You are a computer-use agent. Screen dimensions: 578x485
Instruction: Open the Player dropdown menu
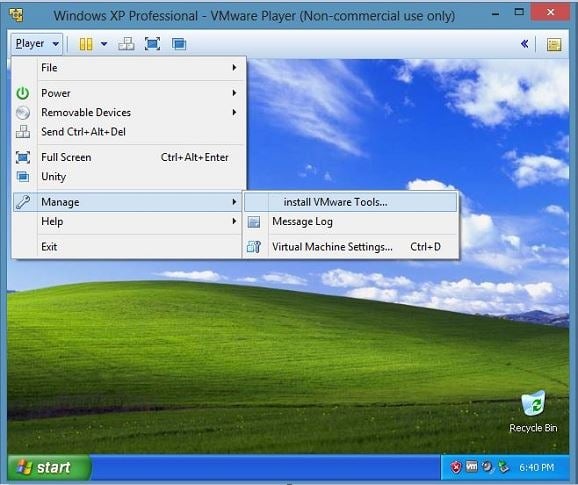37,44
